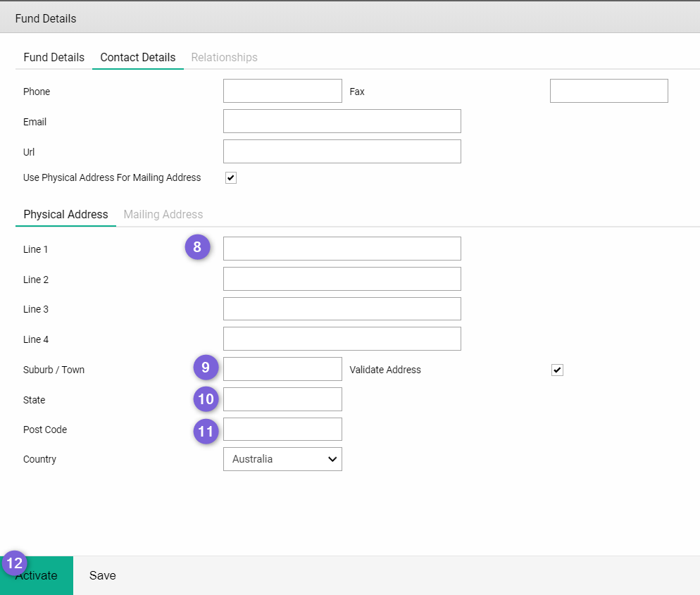Open the Mailing Address sub-tab

coord(163,215)
